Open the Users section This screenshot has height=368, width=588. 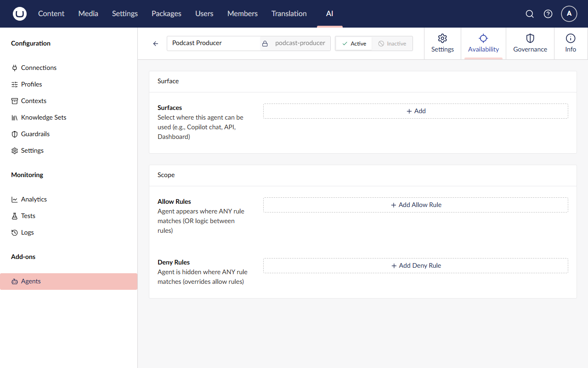(204, 14)
